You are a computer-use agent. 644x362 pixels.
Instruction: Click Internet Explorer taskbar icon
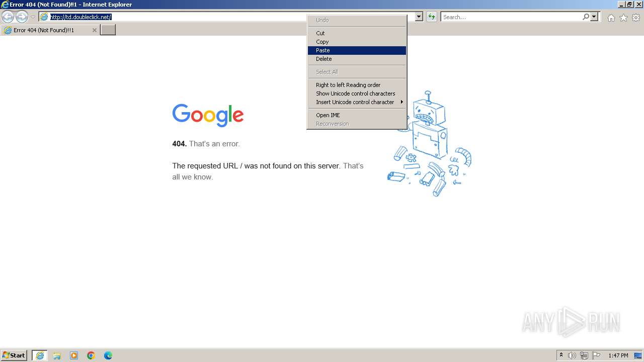40,355
